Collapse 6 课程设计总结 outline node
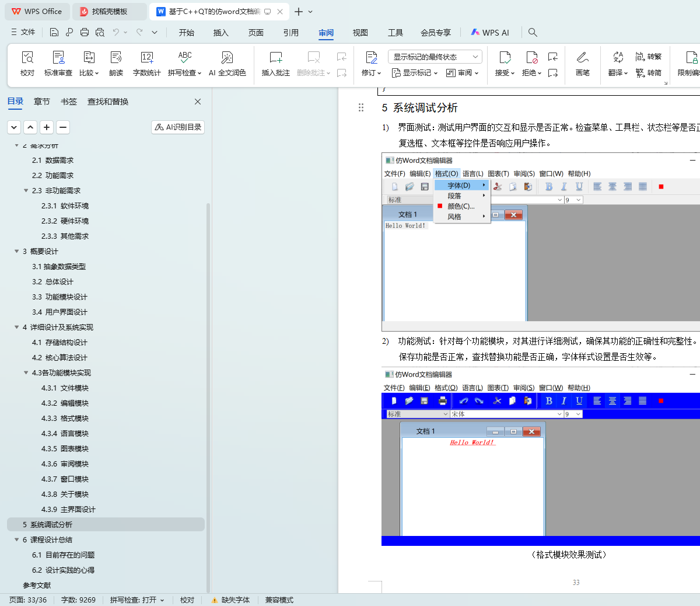Screen dimensions: 700x606 (x=17, y=539)
